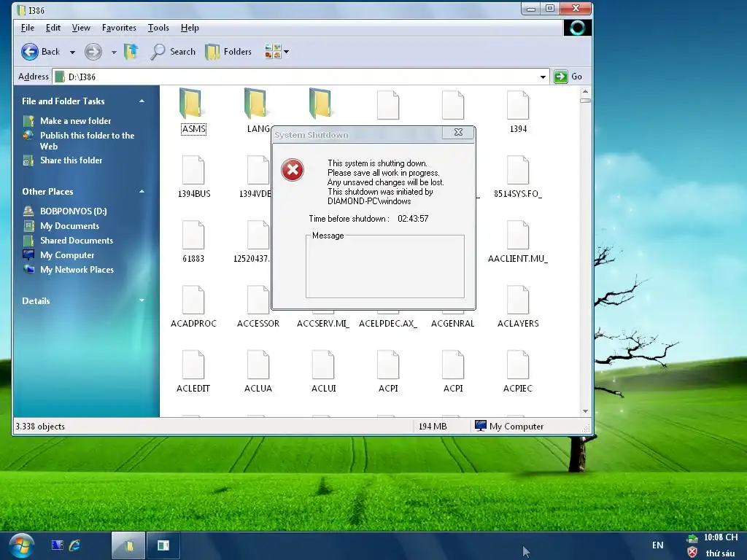
Task: Click the EN language indicator
Action: point(657,545)
